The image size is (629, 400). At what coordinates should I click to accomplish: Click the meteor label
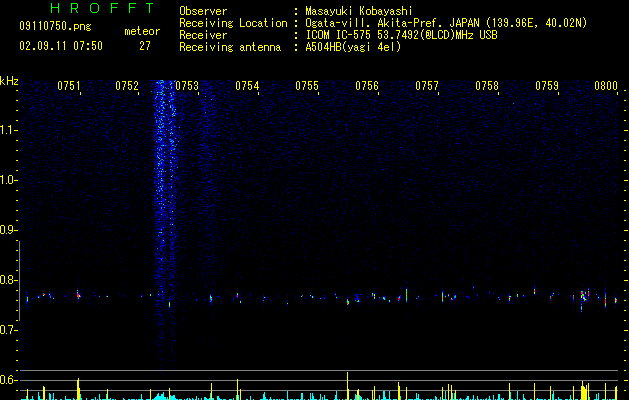click(142, 31)
